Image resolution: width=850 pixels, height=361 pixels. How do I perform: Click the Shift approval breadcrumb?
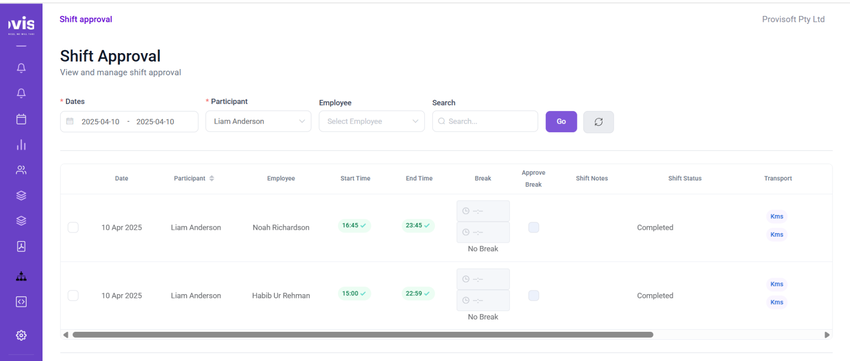pos(86,20)
